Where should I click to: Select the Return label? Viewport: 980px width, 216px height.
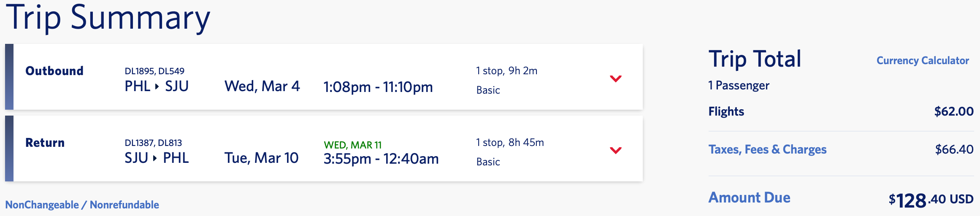[45, 143]
